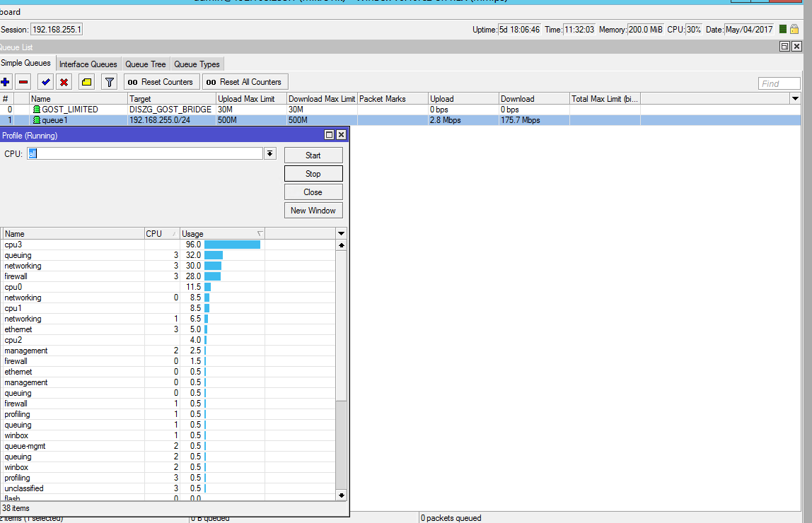Click the 96.0 usage bar
This screenshot has height=523, width=812.
[x=232, y=245]
